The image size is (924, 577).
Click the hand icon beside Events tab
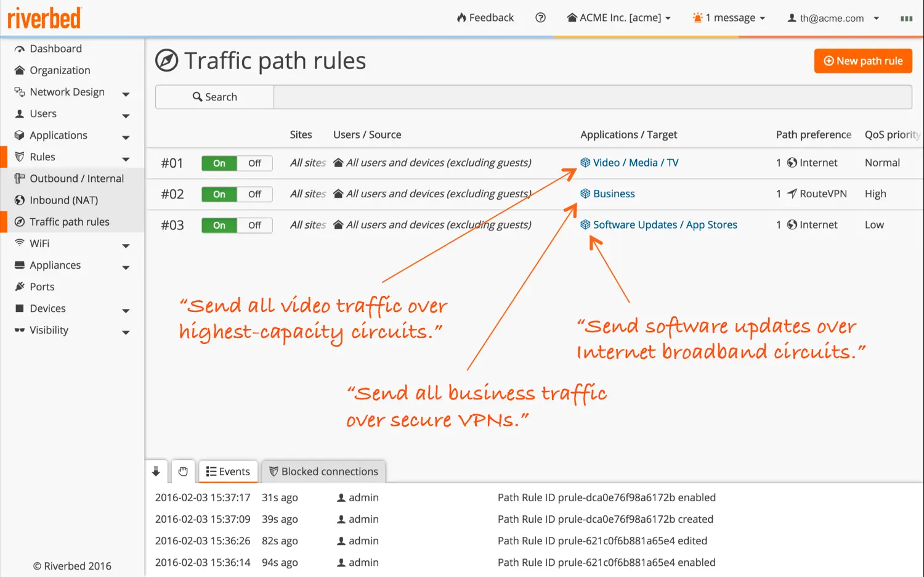(x=183, y=472)
